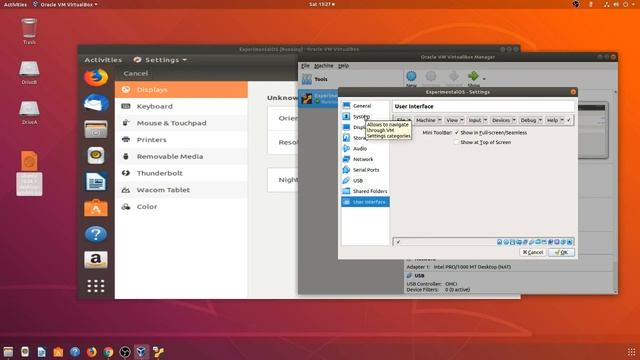
Task: Open Files manager in guest dock
Action: [x=96, y=129]
